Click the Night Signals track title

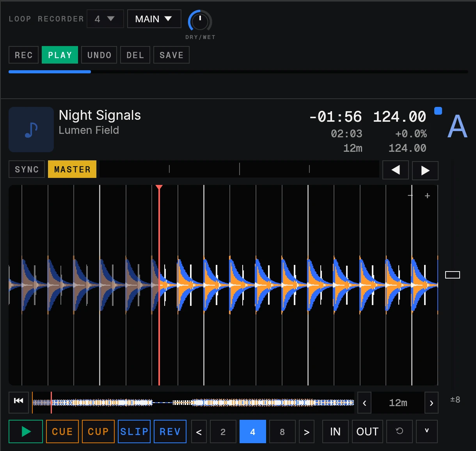(x=100, y=115)
